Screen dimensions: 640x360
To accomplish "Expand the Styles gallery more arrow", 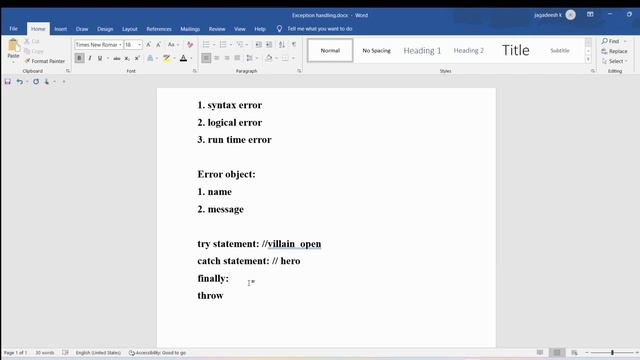I will click(x=588, y=60).
